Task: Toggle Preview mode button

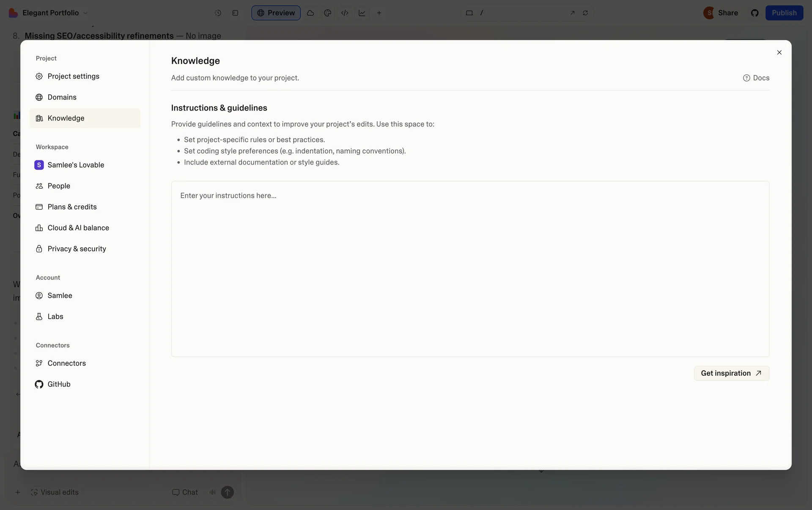Action: click(276, 13)
